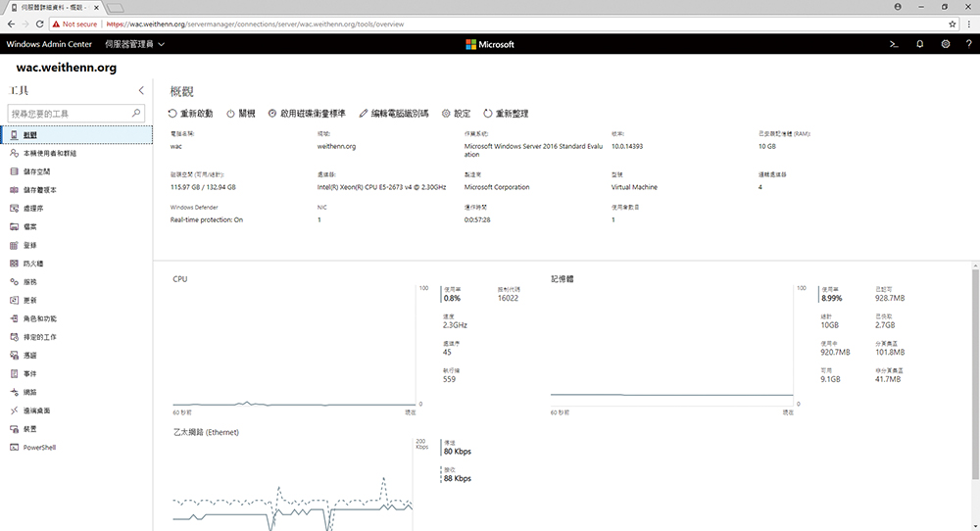Click the 記憶體 memory usage chart
980x531 pixels.
point(672,347)
